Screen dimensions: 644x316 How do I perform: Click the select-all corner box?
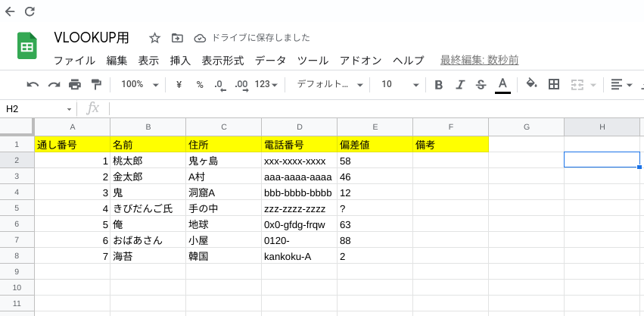17,127
